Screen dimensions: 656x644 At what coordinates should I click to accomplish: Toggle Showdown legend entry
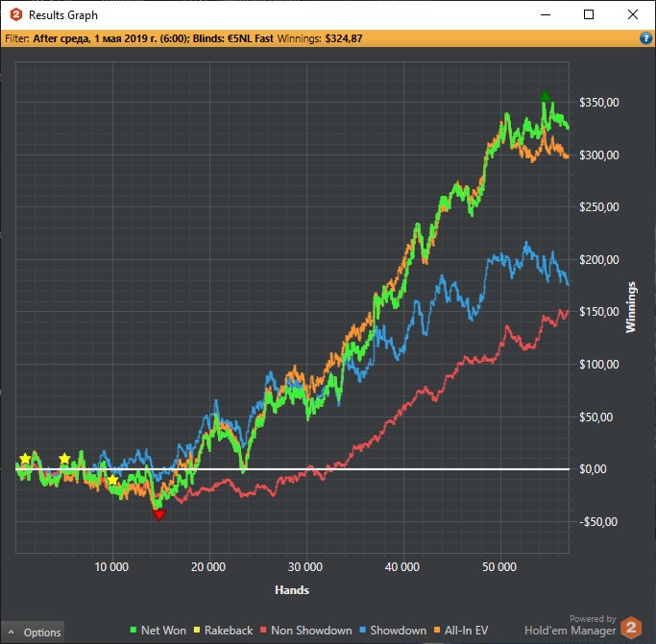coord(393,631)
